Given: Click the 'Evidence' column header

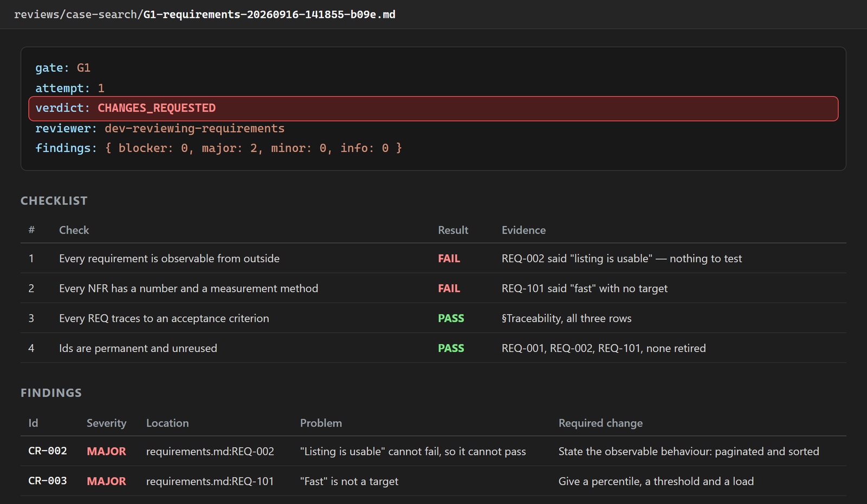Looking at the screenshot, I should coord(523,230).
